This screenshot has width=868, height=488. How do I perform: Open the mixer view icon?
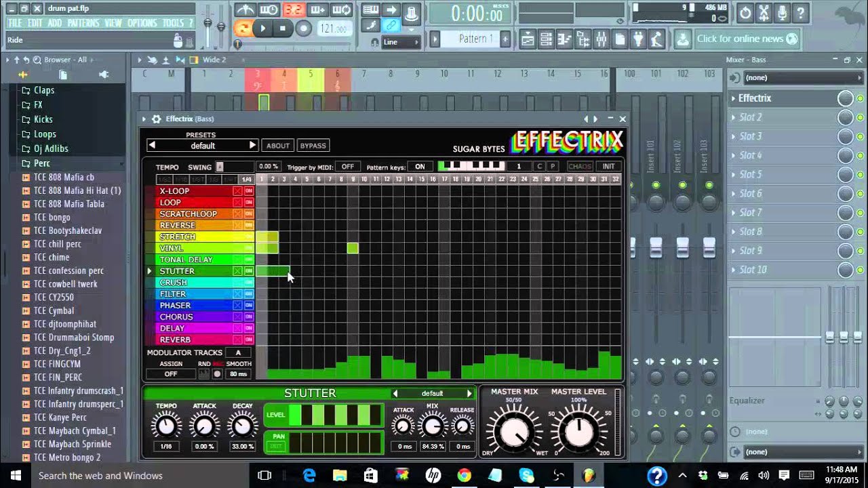601,39
